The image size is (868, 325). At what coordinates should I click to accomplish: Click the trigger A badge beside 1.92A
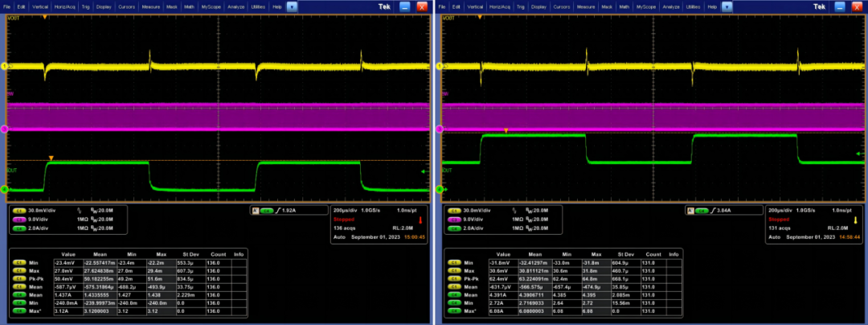(256, 211)
